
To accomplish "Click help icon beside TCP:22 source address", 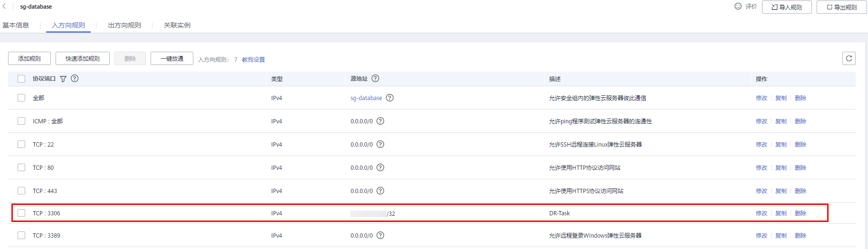I will (x=380, y=144).
